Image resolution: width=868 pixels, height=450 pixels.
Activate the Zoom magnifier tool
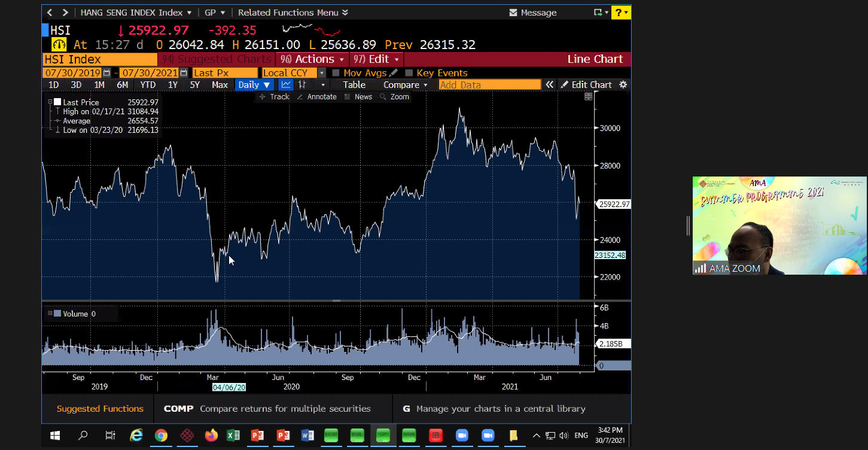point(394,97)
